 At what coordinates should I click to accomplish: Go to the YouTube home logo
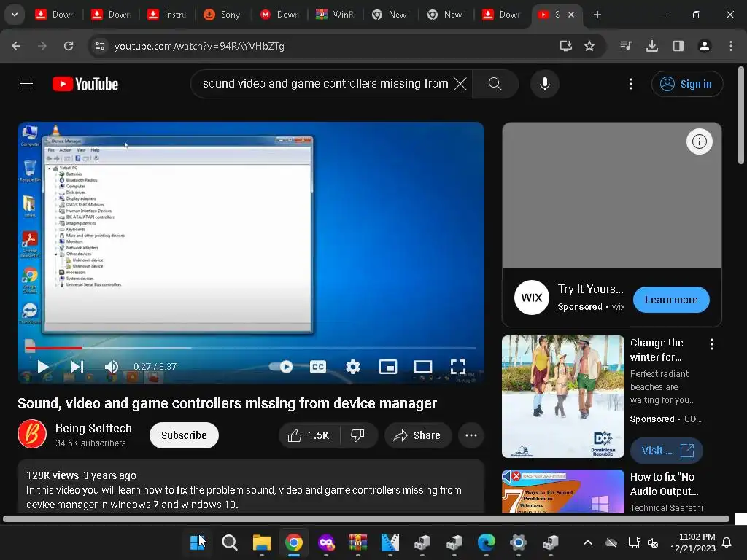click(x=85, y=84)
